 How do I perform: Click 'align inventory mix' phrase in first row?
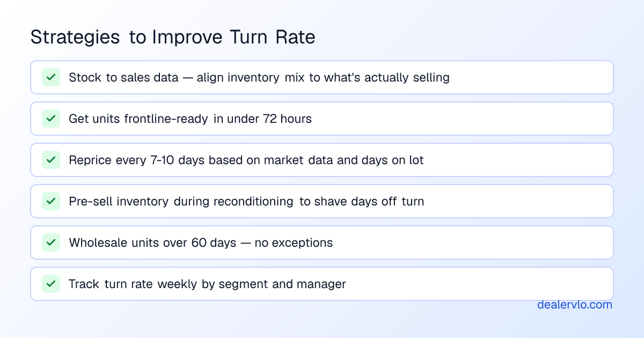tap(251, 77)
